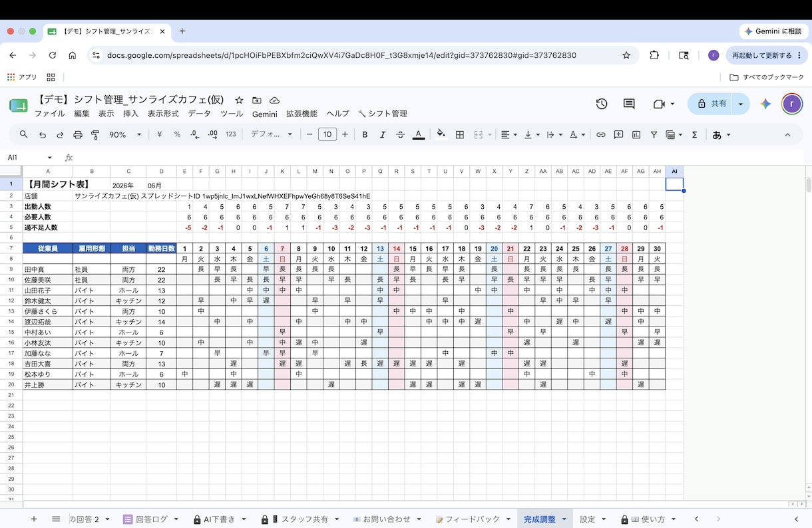Toggle bold formatting
The height and width of the screenshot is (528, 812).
point(365,134)
